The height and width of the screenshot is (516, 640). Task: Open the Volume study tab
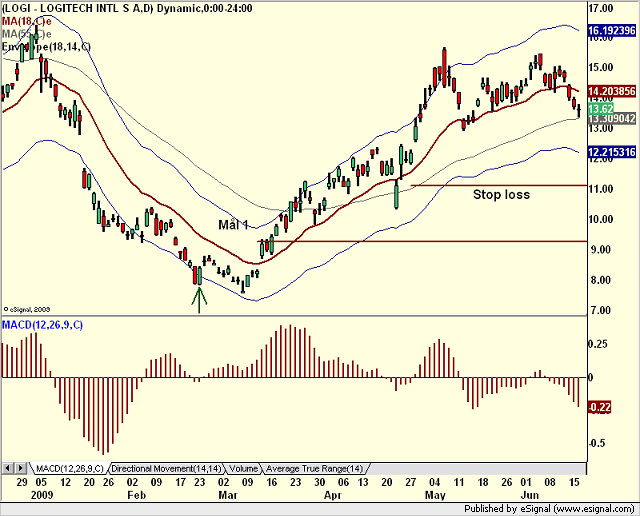pos(243,468)
